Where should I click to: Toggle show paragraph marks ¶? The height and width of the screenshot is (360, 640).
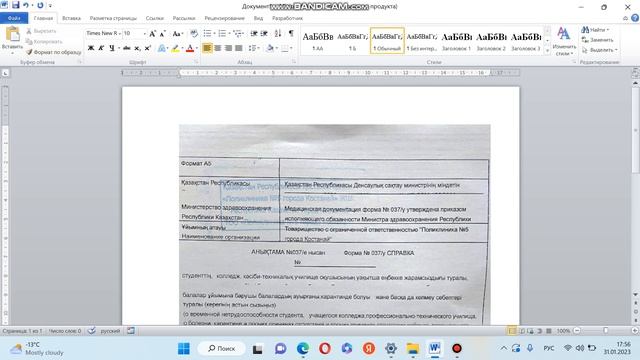(x=291, y=33)
